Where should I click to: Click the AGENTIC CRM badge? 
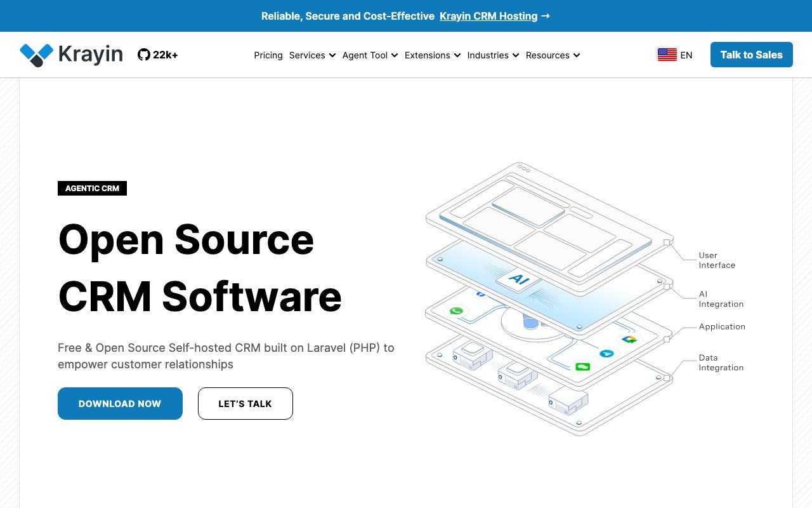[92, 189]
